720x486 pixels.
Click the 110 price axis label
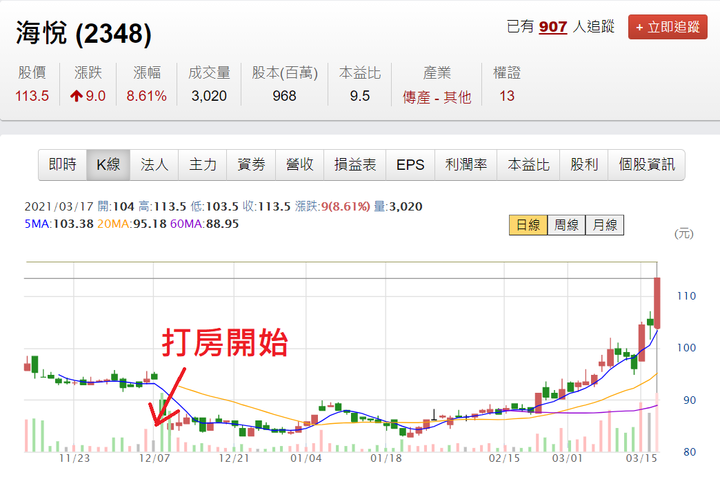(x=686, y=296)
